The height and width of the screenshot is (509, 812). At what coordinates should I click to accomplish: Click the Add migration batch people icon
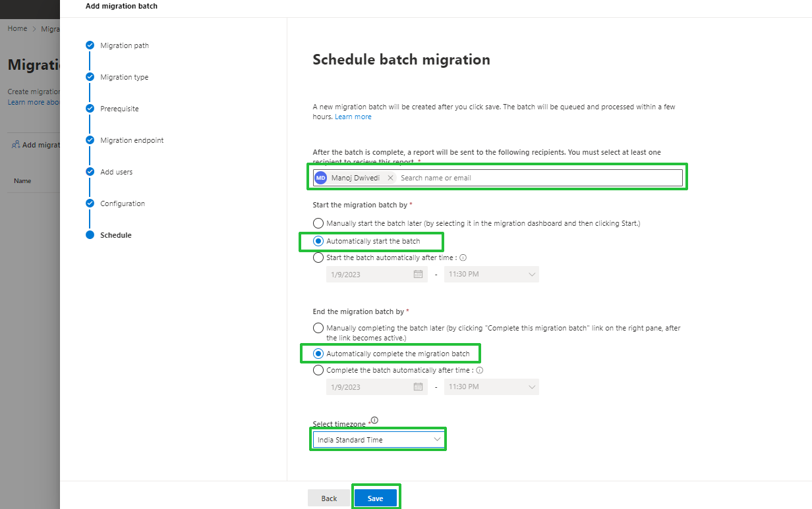coord(15,145)
